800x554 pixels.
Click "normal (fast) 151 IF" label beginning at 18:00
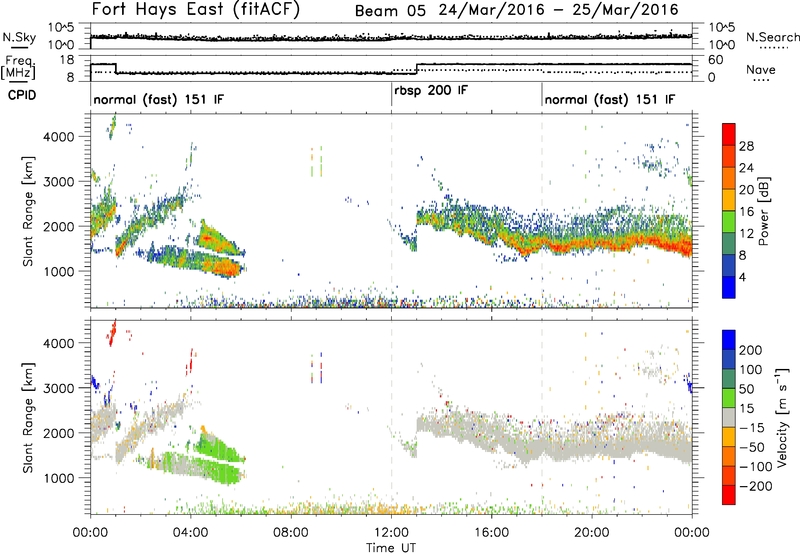point(610,99)
